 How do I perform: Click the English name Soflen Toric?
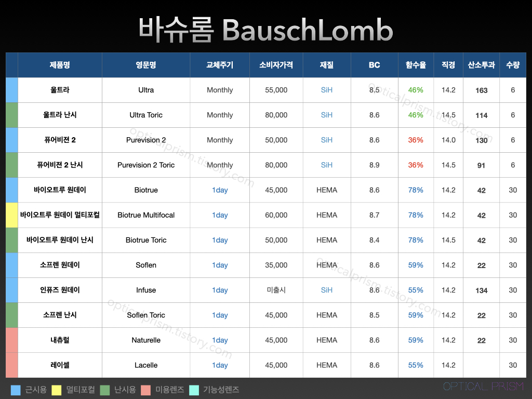pyautogui.click(x=146, y=315)
